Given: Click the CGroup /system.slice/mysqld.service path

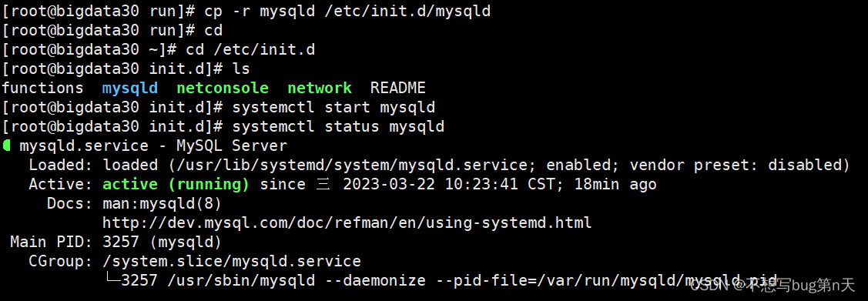Looking at the screenshot, I should click(231, 261).
